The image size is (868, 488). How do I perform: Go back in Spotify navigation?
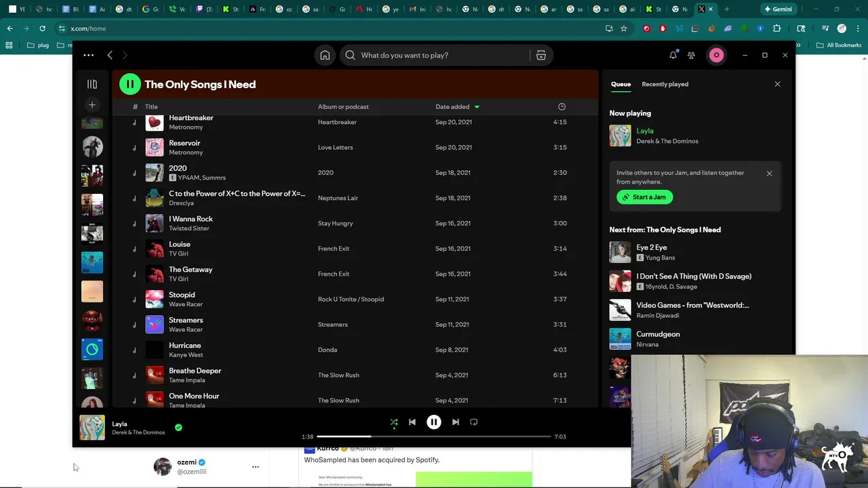110,55
